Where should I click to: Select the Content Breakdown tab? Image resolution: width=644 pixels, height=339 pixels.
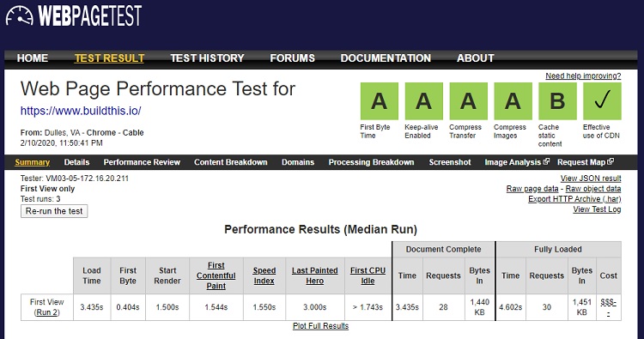[231, 162]
